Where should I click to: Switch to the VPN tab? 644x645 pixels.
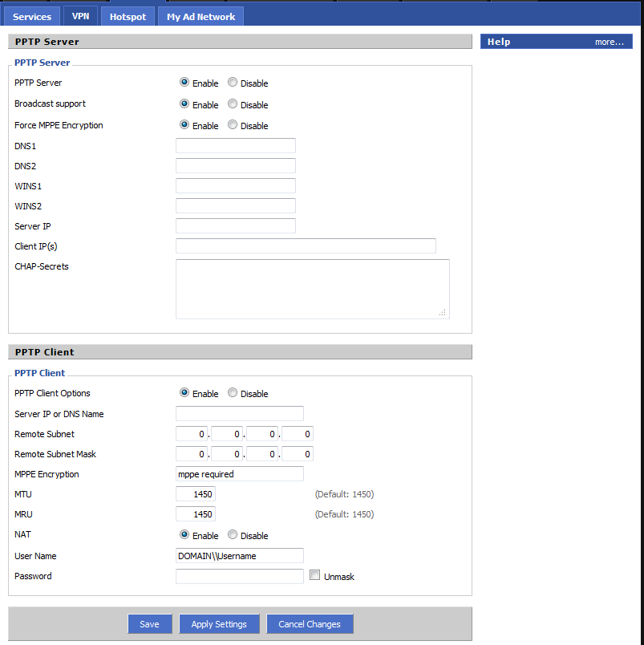(x=79, y=15)
